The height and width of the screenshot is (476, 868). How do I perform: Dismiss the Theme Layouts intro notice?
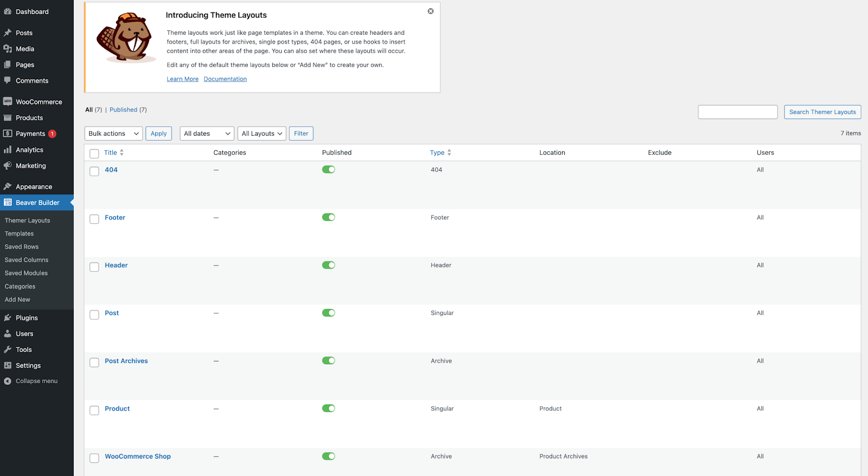point(431,11)
